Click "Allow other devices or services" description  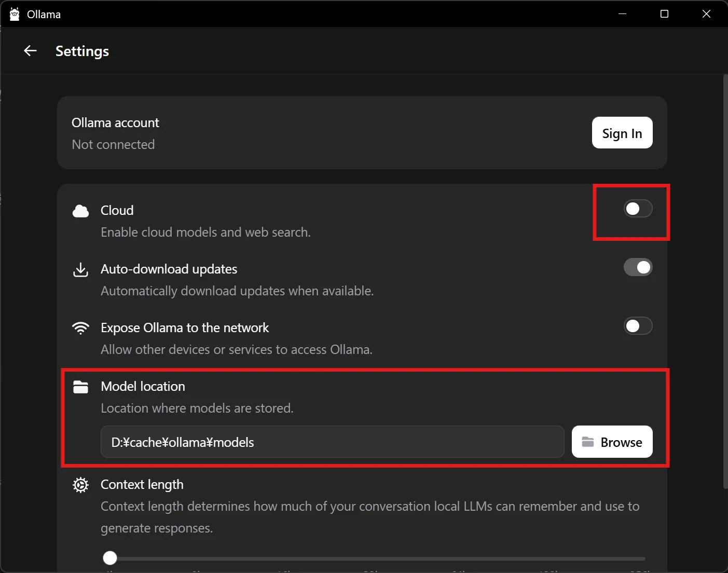click(x=237, y=350)
